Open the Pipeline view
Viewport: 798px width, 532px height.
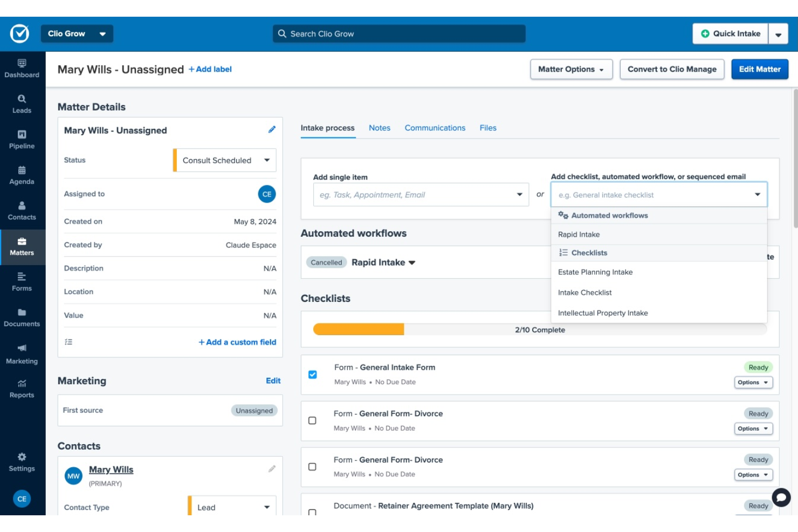(x=22, y=139)
